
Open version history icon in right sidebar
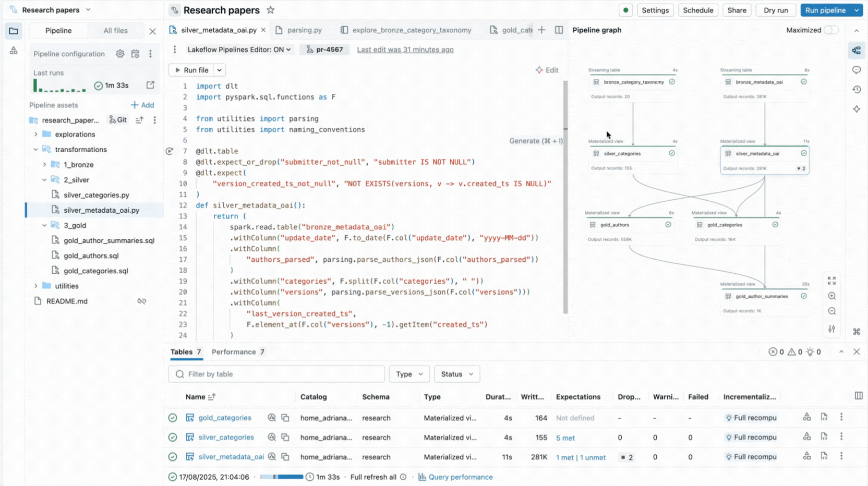(857, 90)
